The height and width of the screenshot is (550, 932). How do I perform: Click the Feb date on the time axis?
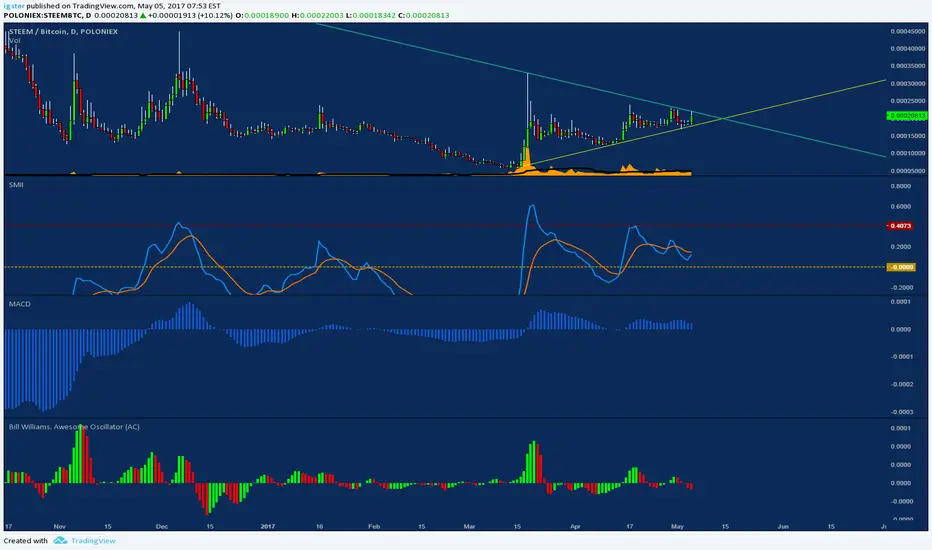(374, 526)
